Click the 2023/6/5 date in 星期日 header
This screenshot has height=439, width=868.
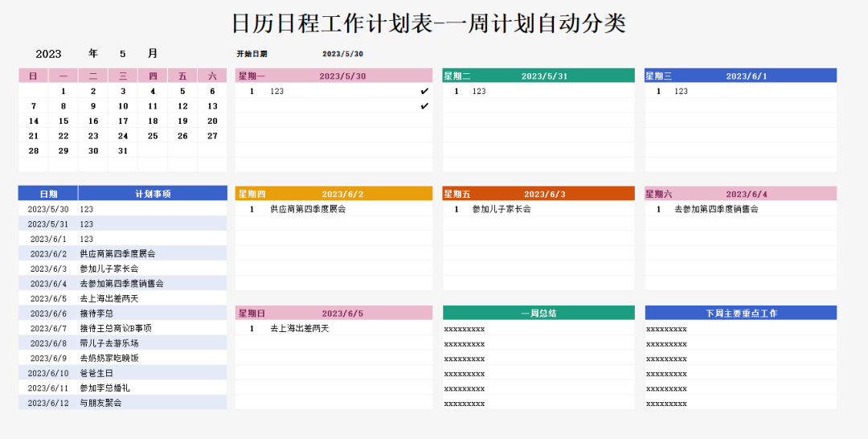pos(342,314)
